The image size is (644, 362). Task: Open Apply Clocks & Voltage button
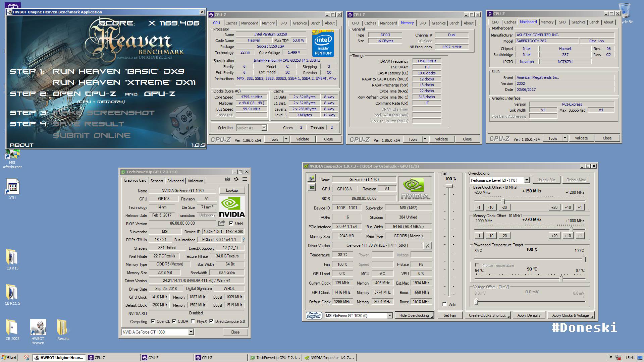[571, 315]
